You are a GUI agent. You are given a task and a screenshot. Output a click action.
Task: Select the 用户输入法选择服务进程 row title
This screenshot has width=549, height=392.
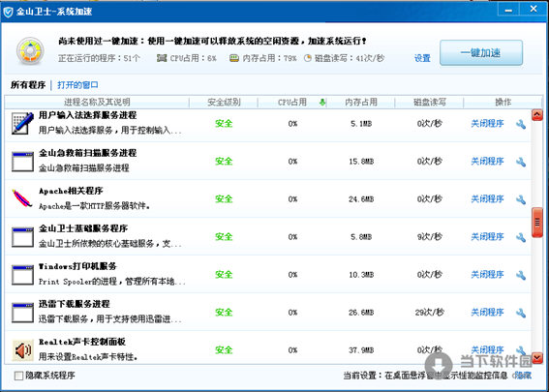87,115
